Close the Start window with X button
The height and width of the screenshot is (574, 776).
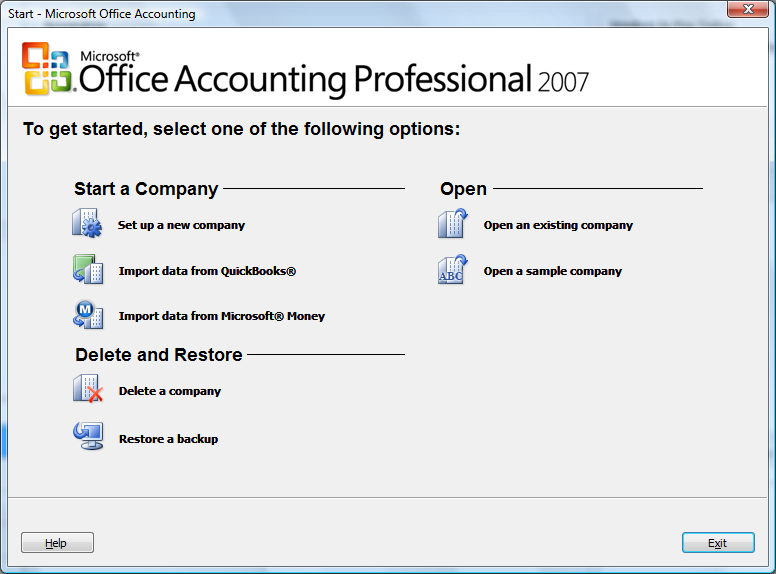[748, 9]
